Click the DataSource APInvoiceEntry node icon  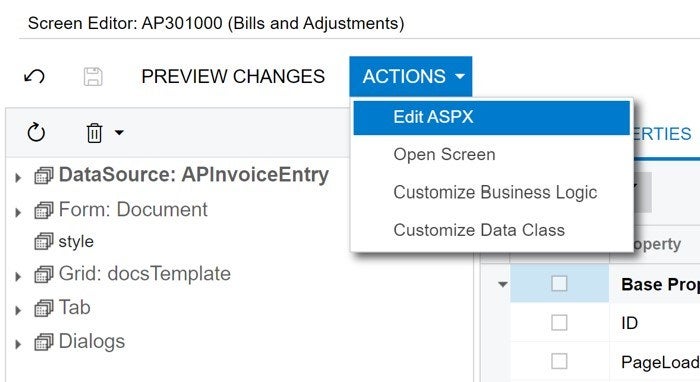(x=43, y=175)
